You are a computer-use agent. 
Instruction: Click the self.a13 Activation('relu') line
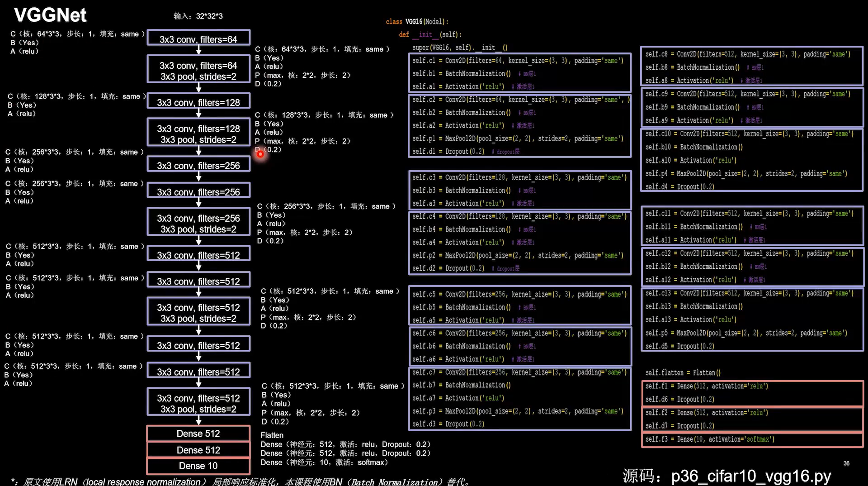pyautogui.click(x=691, y=319)
